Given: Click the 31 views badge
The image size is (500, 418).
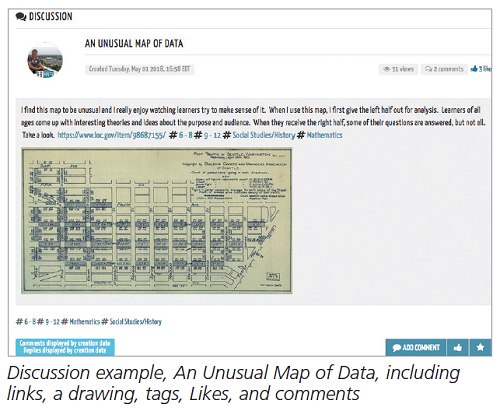Looking at the screenshot, I should 398,69.
